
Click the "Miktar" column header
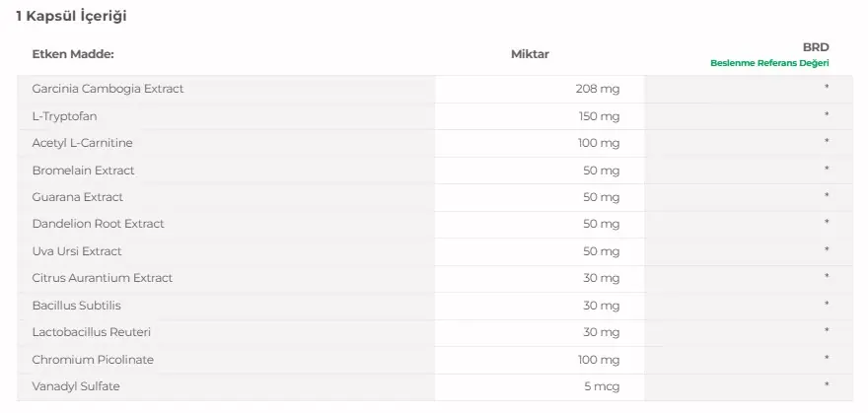point(530,54)
